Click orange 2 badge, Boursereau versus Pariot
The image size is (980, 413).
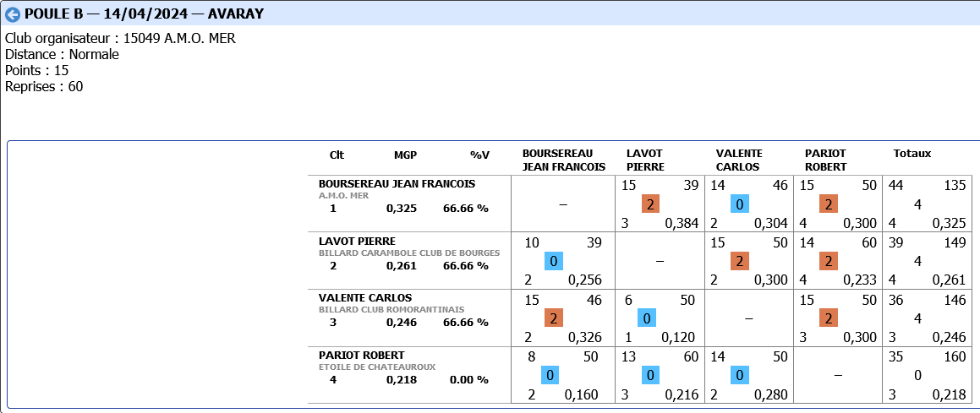coord(828,204)
